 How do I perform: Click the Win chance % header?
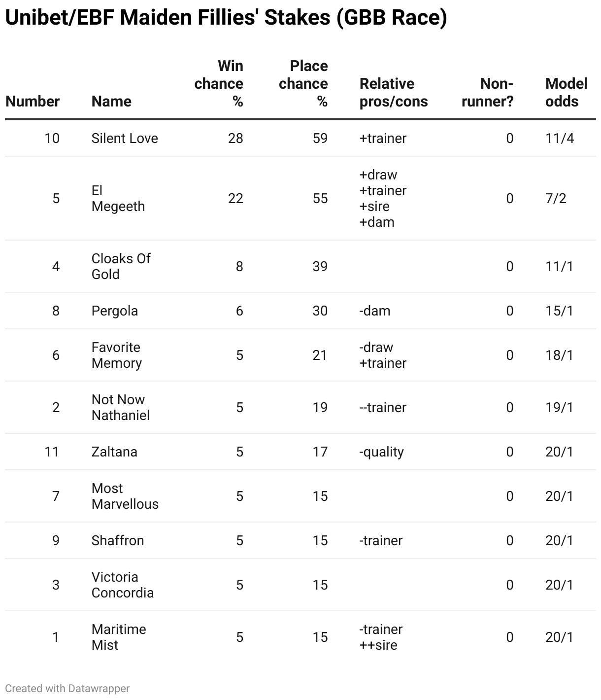[x=219, y=83]
